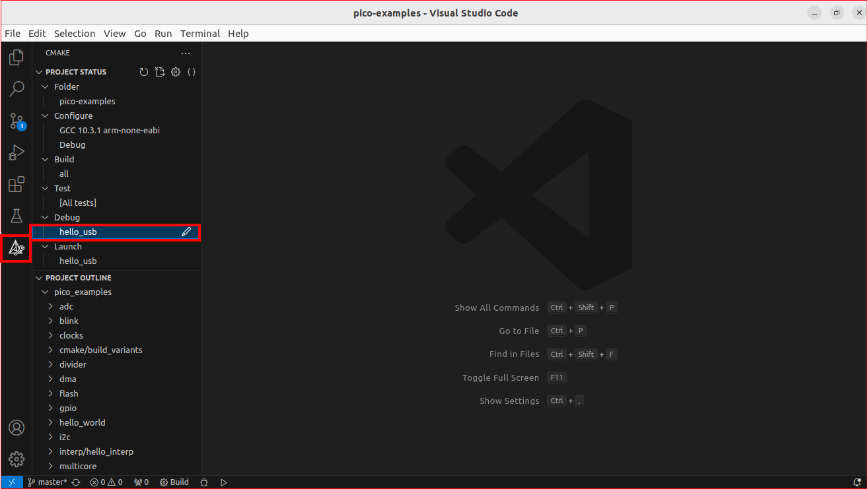Select the Run and Debug sidebar icon
868x489 pixels.
pos(16,152)
